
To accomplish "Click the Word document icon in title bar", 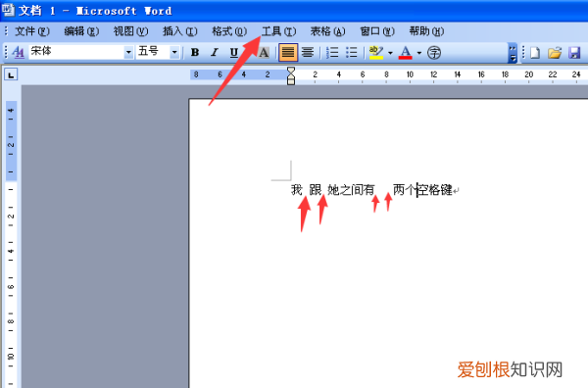I will coord(8,9).
